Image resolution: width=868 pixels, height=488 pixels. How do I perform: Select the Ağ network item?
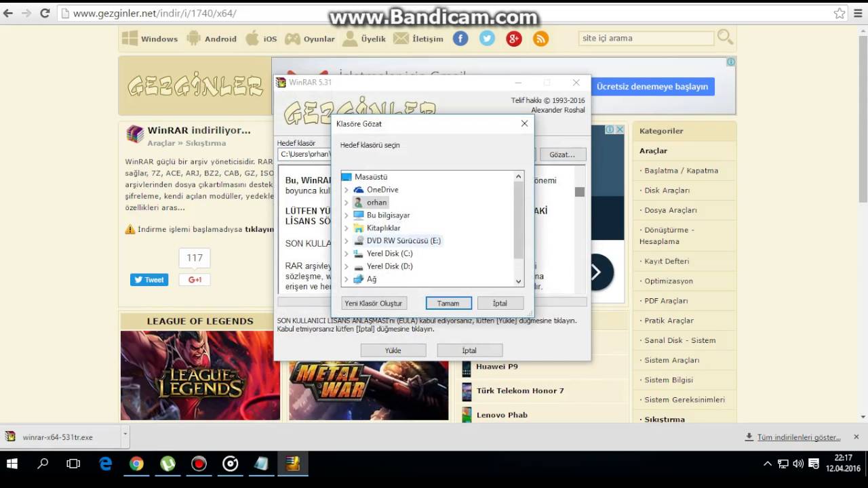[x=372, y=279]
